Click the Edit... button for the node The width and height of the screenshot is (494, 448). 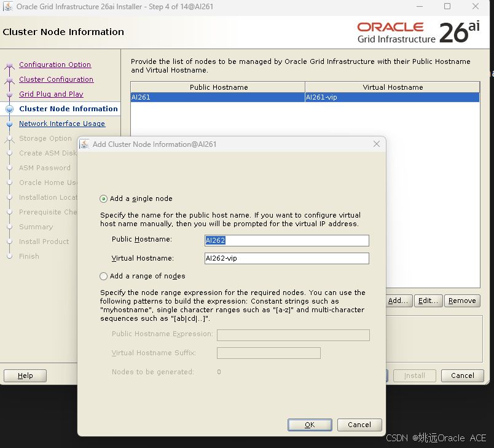coord(428,301)
